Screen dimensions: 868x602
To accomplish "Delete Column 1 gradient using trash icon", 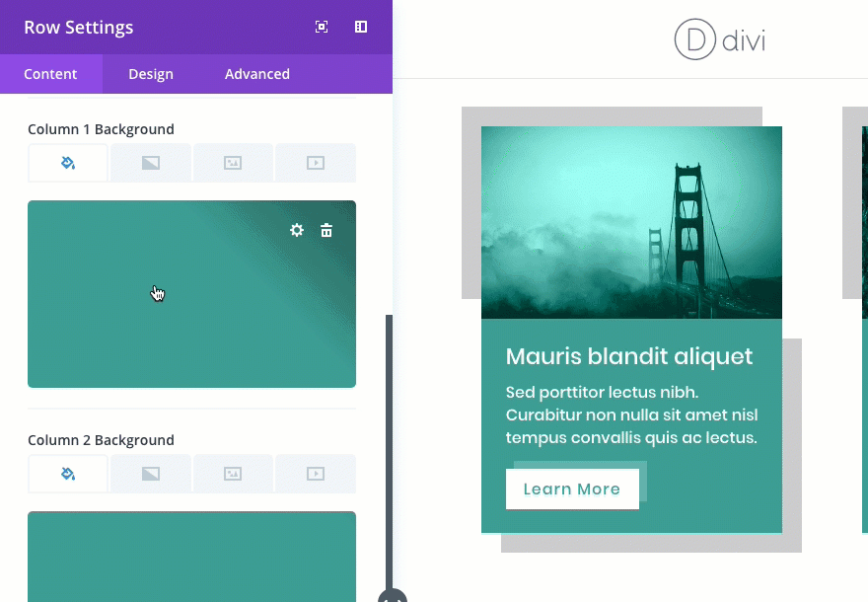I will (x=326, y=230).
